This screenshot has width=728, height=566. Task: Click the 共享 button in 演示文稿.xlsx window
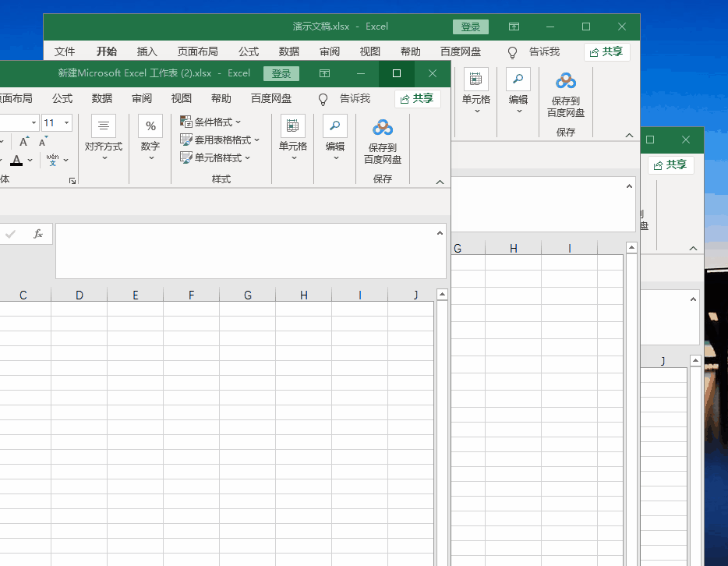pos(606,52)
